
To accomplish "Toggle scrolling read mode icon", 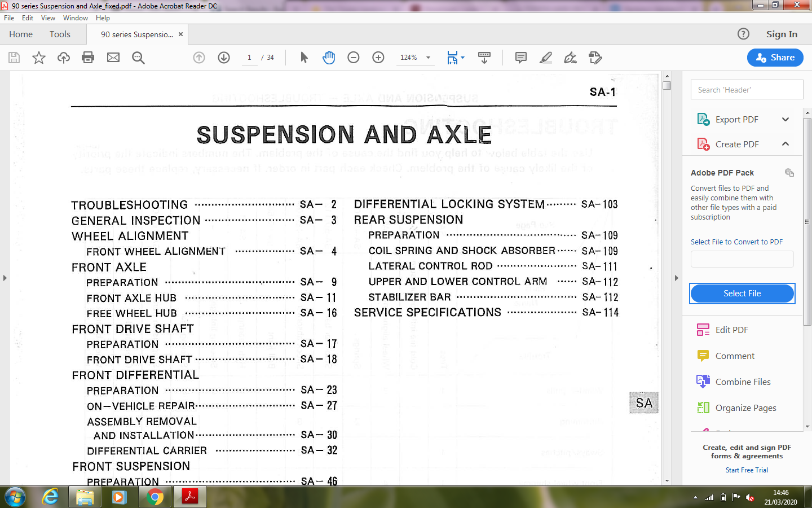I will 484,58.
